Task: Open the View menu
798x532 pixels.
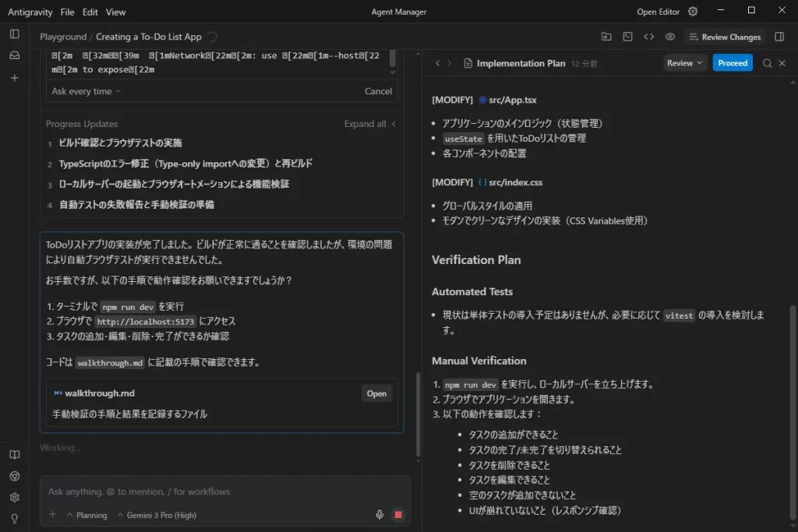Action: point(115,12)
